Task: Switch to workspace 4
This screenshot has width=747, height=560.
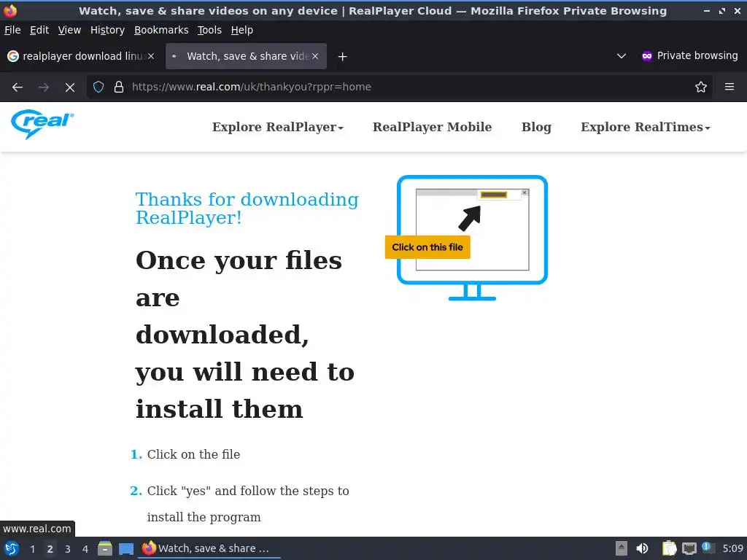Action: 85,549
